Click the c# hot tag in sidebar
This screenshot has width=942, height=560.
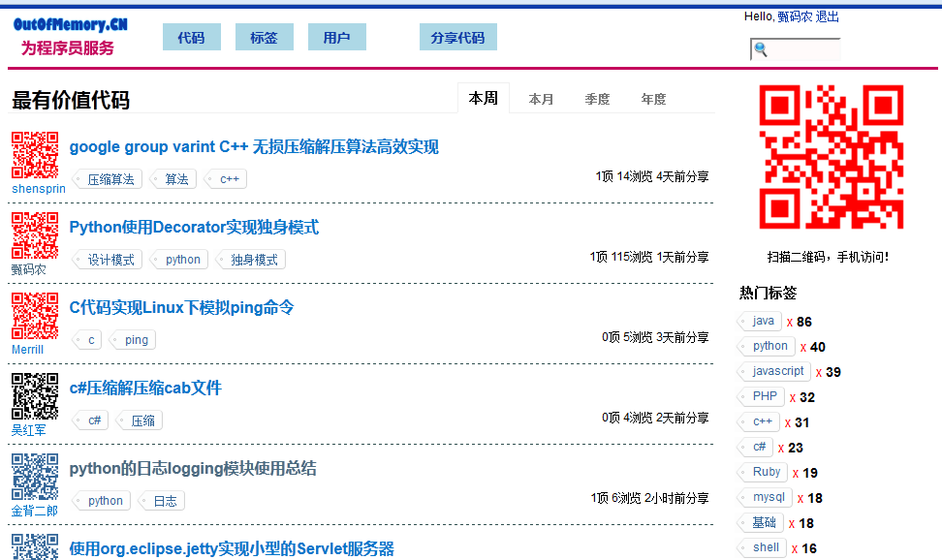[755, 447]
